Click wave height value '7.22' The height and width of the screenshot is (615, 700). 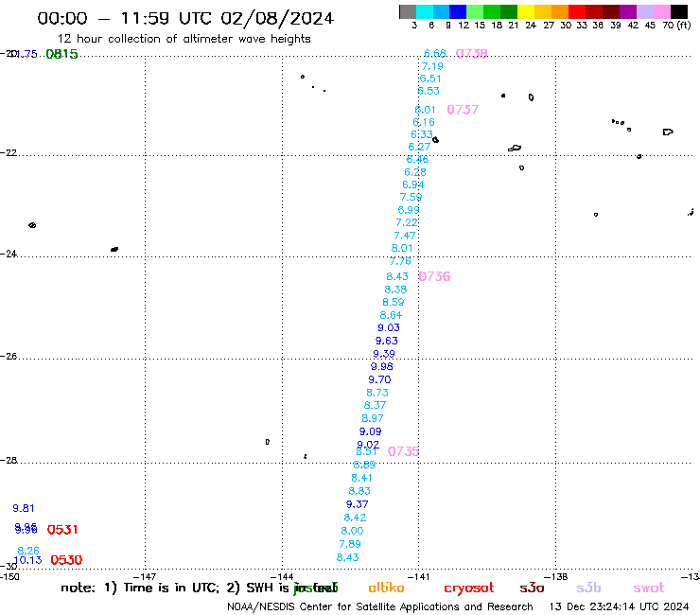407,222
